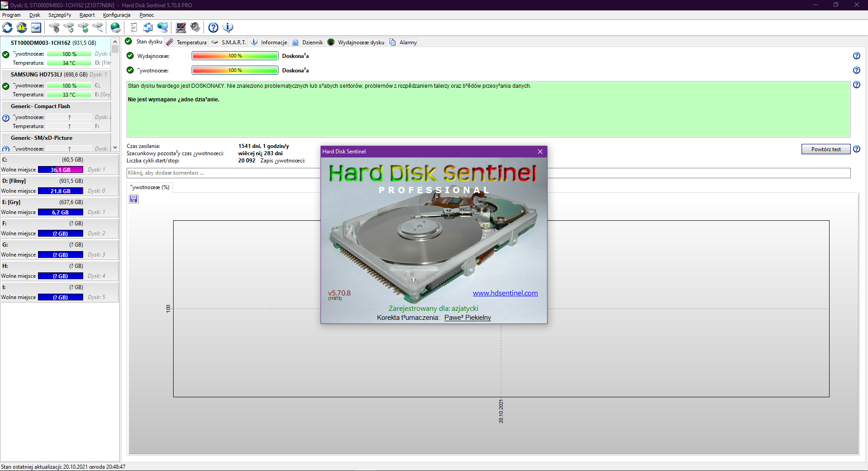Select the Żywotność (%) chart tab
Screen dimensions: 868x471
pyautogui.click(x=150, y=187)
